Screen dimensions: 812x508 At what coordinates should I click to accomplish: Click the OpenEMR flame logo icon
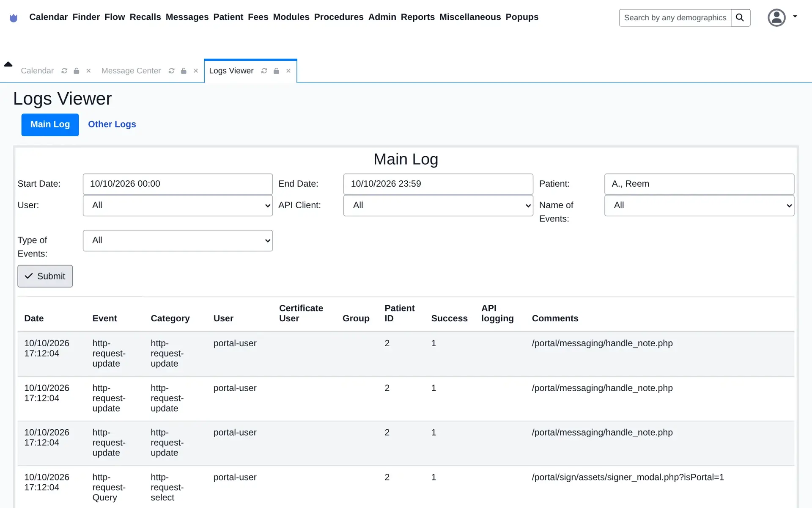[14, 18]
